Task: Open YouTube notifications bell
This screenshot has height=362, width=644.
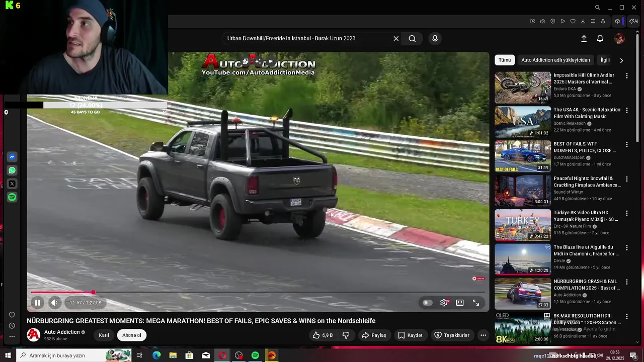Action: [600, 39]
